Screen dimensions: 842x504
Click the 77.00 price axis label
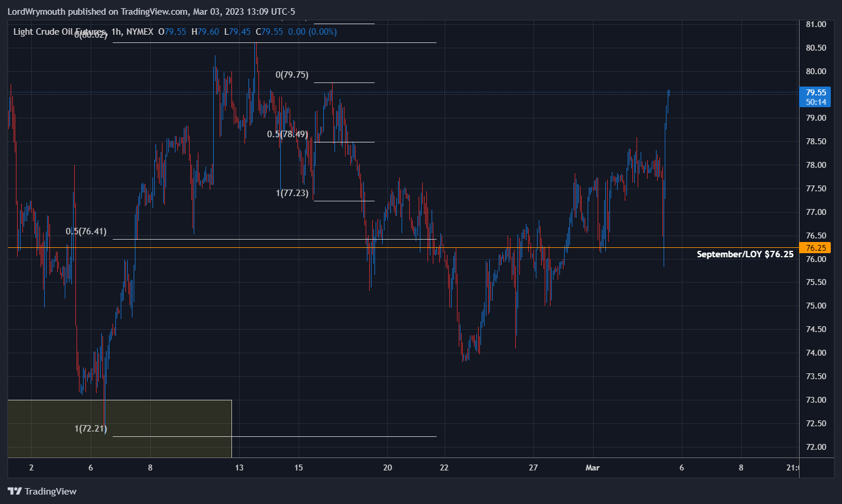[x=816, y=212]
